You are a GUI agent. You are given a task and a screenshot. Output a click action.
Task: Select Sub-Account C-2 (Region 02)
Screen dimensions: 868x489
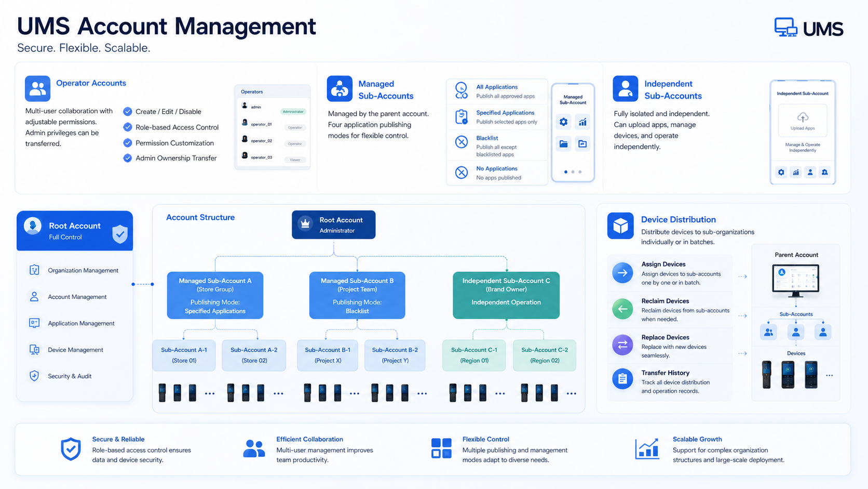pyautogui.click(x=545, y=355)
